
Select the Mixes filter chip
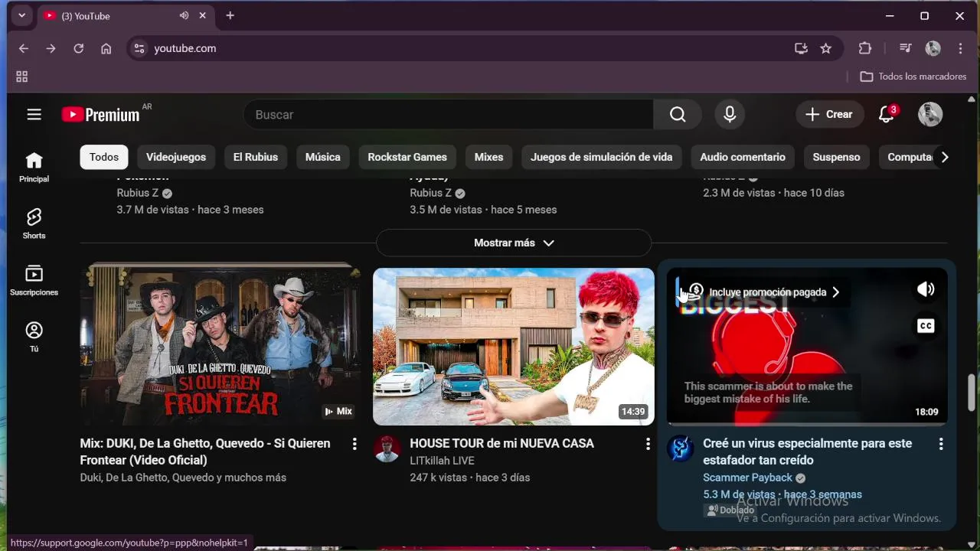click(488, 157)
